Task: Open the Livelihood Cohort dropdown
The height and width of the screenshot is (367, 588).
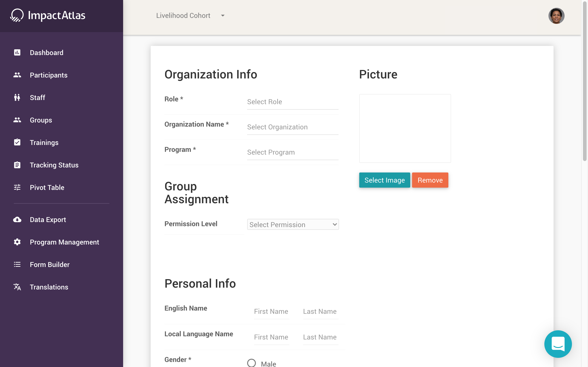Action: [x=190, y=15]
